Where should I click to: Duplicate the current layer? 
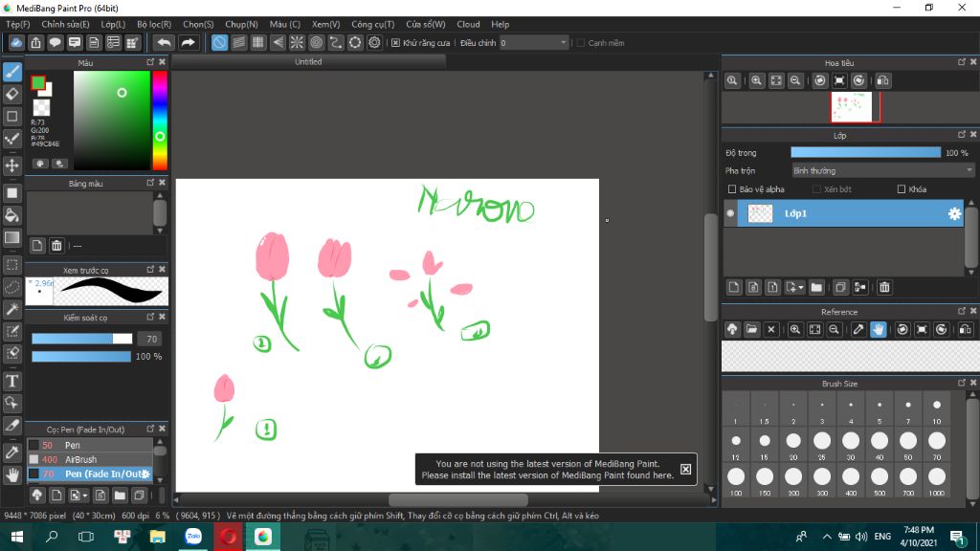tap(840, 287)
